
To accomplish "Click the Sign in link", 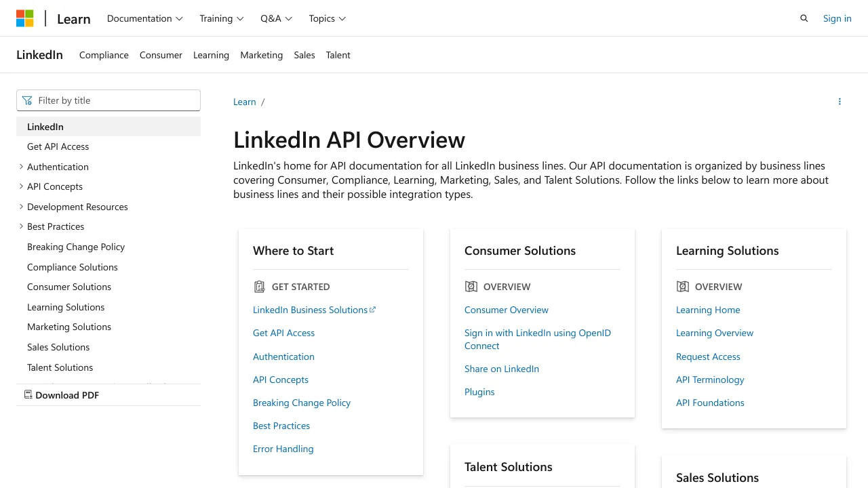I will 837,18.
